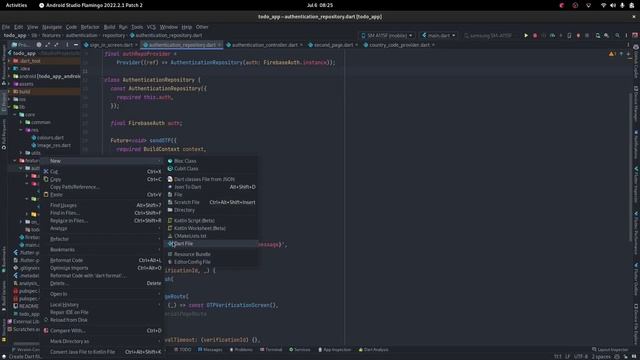Switch to sign_in_screen.dart tab
The height and width of the screenshot is (360, 640).
(x=111, y=45)
